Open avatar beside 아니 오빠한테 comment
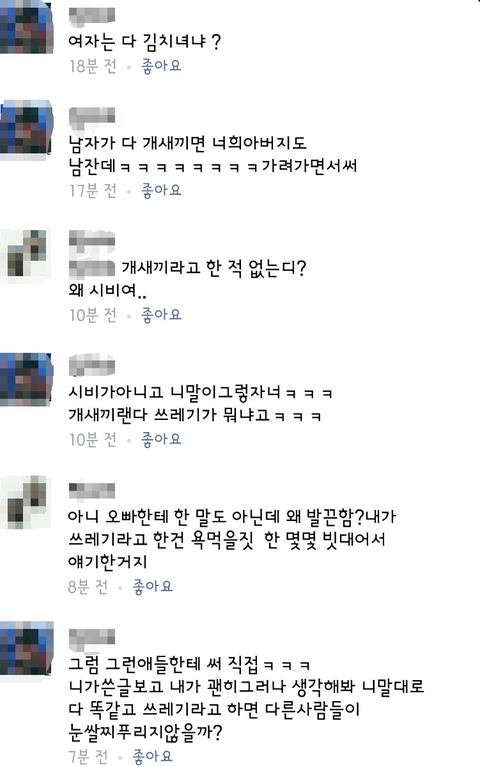Image resolution: width=480 pixels, height=767 pixels. (x=26, y=502)
